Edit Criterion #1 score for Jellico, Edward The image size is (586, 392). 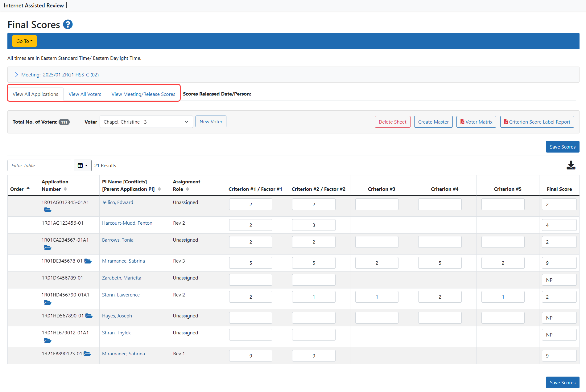tap(250, 204)
